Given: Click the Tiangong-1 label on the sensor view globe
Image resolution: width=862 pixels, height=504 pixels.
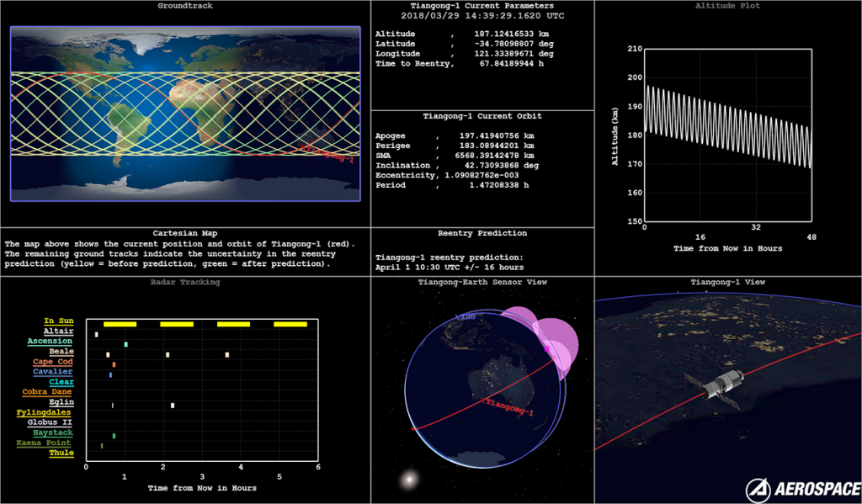Looking at the screenshot, I should pos(507,408).
